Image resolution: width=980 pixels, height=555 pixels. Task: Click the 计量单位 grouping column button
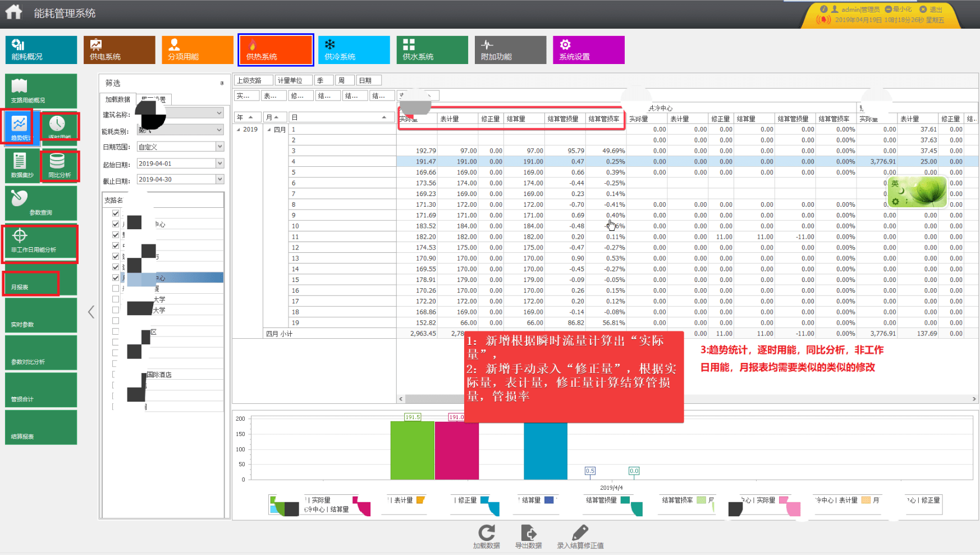pyautogui.click(x=294, y=80)
